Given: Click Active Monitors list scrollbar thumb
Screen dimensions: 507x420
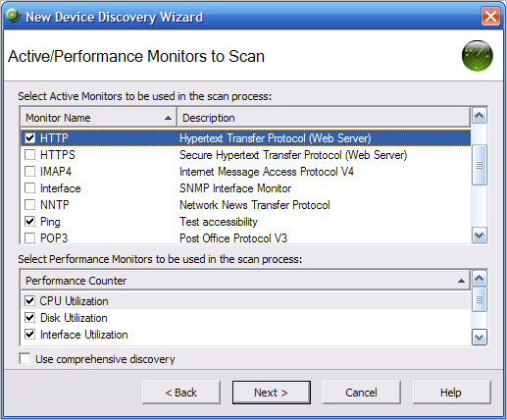Looking at the screenshot, I should (480, 165).
